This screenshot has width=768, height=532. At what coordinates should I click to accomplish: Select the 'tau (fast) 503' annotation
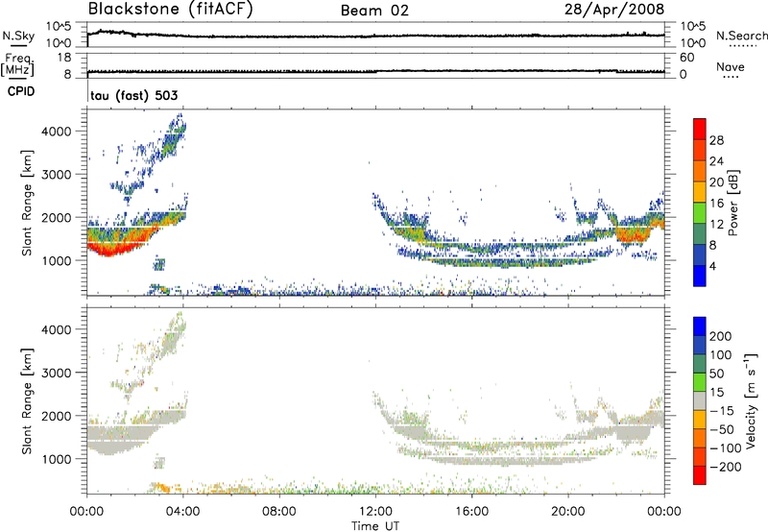click(133, 95)
